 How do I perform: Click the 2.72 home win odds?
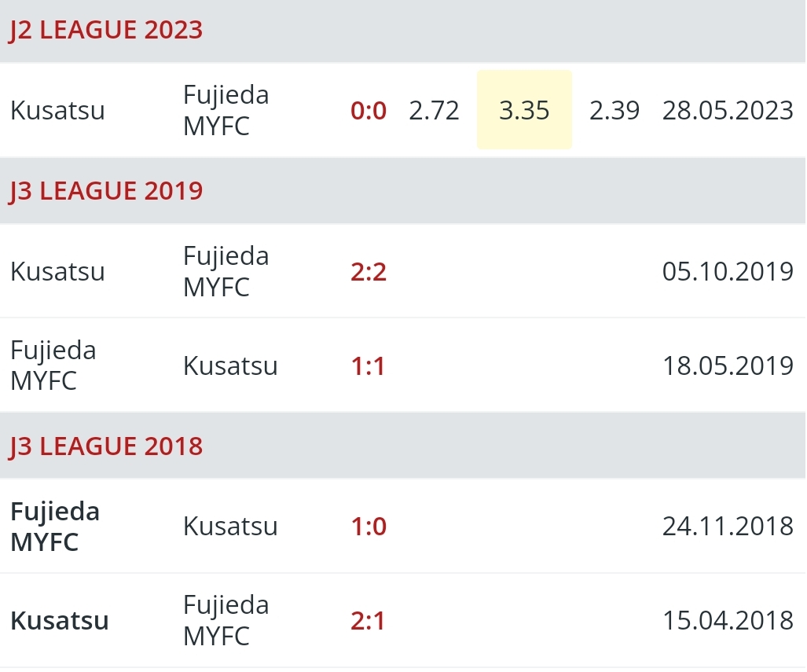[434, 110]
